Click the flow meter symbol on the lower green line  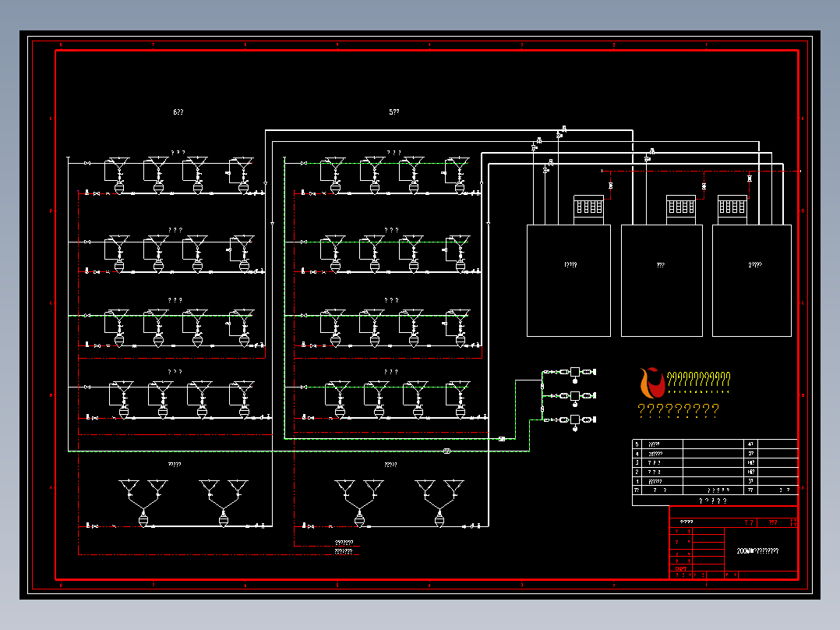click(446, 451)
